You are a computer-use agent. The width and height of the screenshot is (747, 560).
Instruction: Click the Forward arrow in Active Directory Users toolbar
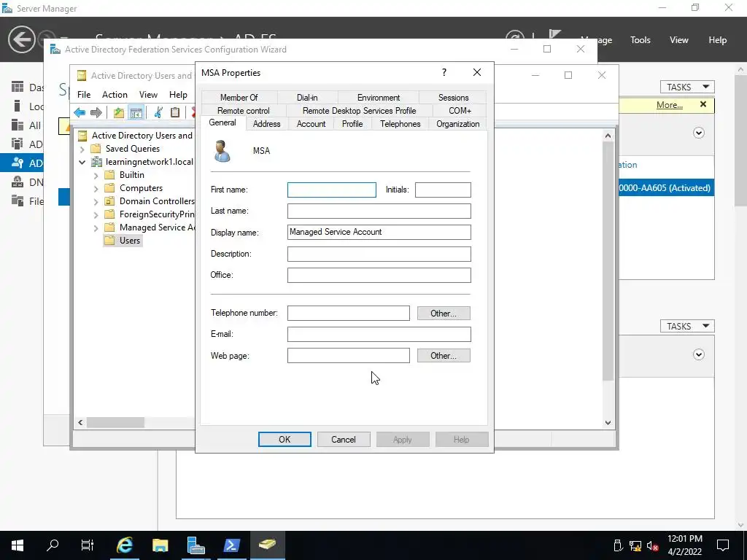(96, 112)
